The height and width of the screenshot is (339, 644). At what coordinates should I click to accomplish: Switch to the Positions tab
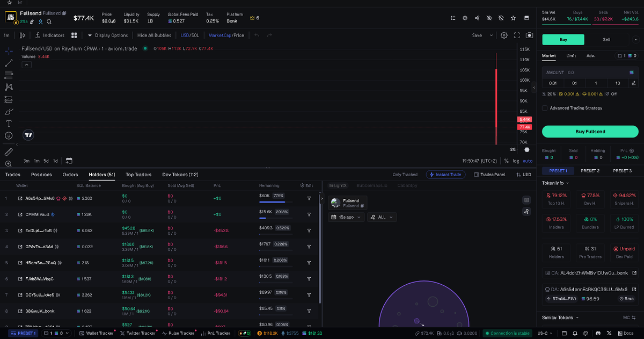pyautogui.click(x=41, y=175)
